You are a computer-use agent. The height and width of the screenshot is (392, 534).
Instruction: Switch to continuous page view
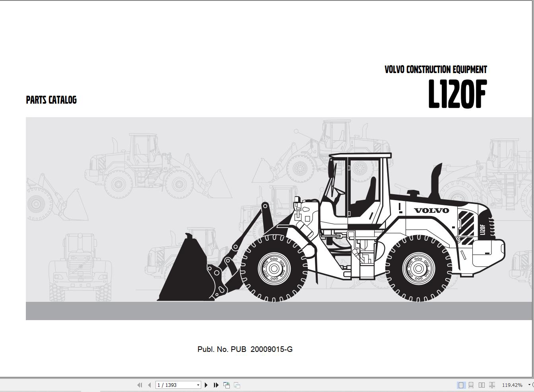[471, 385]
